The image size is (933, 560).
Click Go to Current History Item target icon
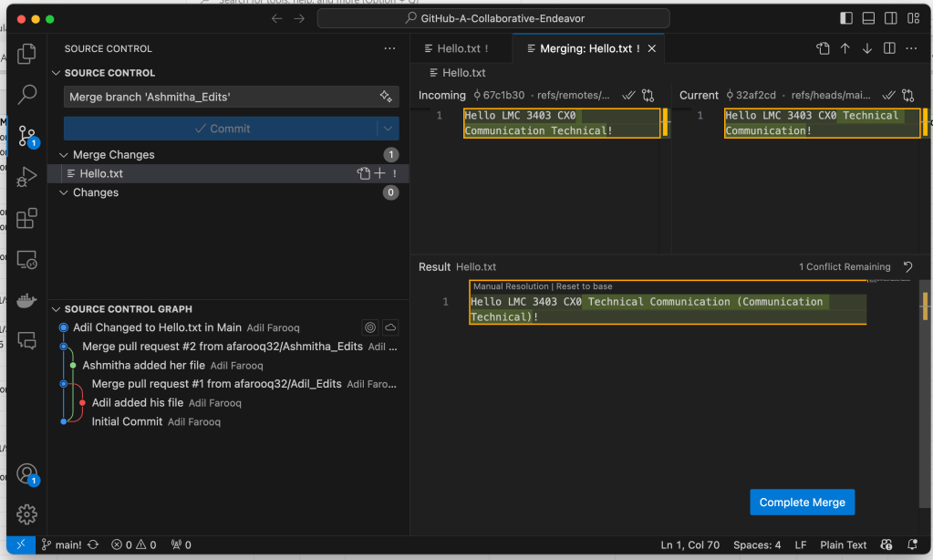click(x=370, y=327)
